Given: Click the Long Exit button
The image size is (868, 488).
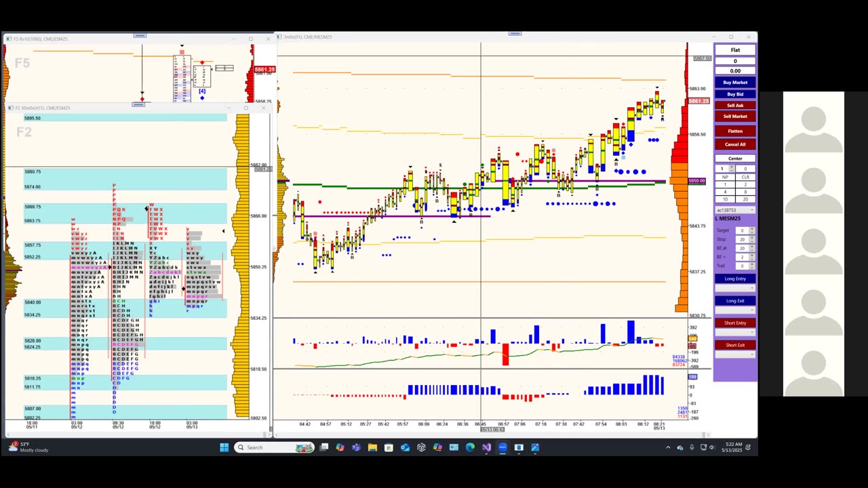Looking at the screenshot, I should tap(735, 301).
